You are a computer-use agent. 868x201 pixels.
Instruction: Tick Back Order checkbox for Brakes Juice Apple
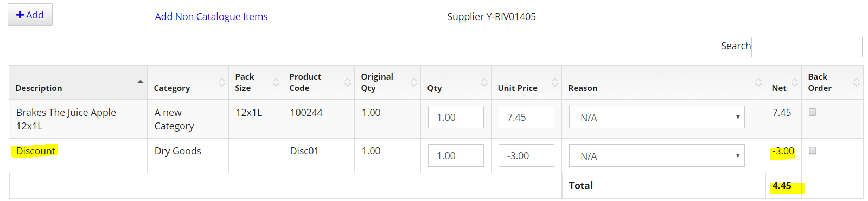point(813,112)
